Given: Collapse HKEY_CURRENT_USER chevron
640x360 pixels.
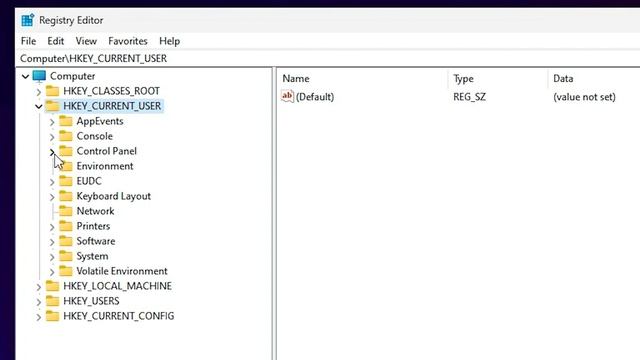Looking at the screenshot, I should pos(39,107).
